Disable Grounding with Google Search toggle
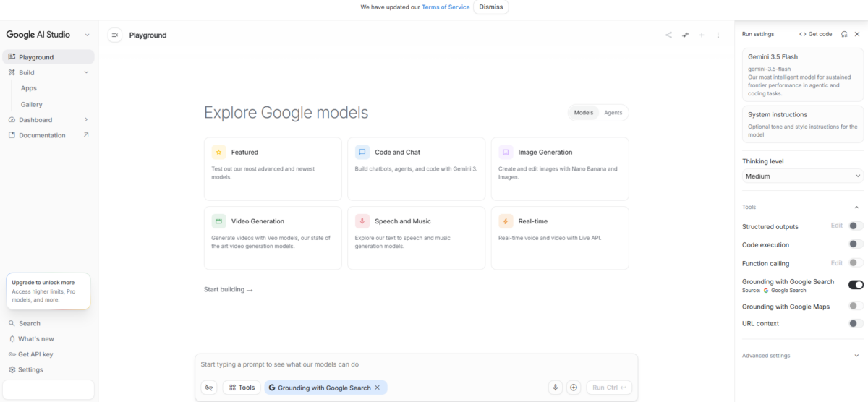The image size is (868, 402). [x=856, y=285]
